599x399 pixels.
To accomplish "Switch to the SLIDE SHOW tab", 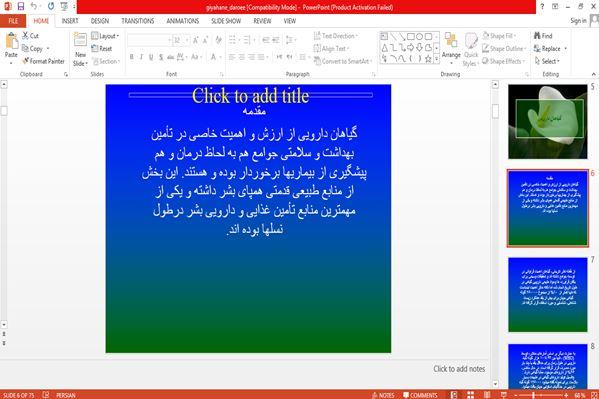I will pos(226,21).
